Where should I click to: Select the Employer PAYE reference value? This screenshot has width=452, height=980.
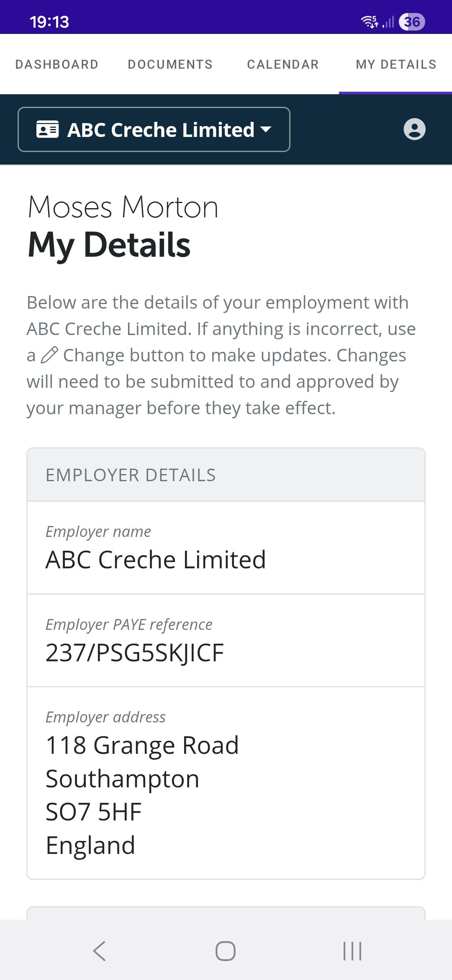coord(135,652)
